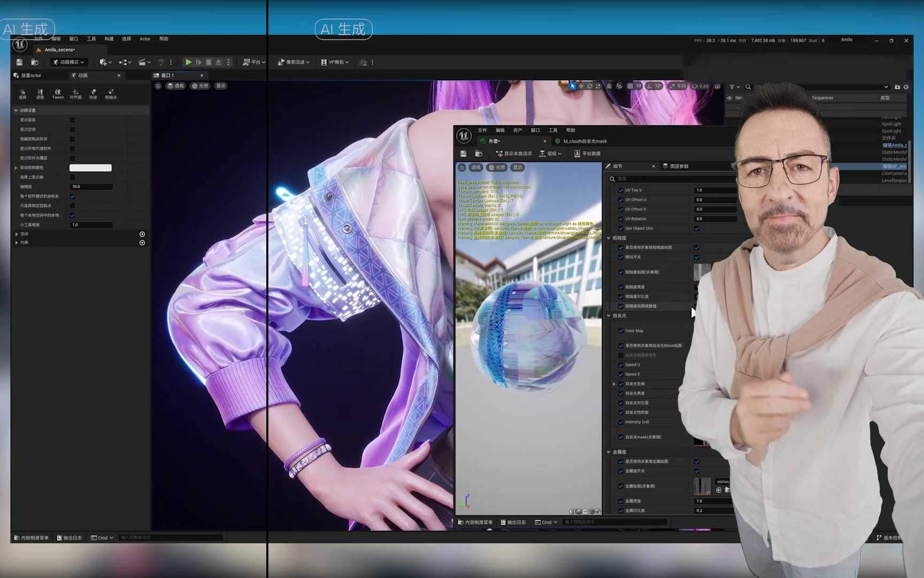
Task: Uncheck the Color Map override checkbox
Action: point(621,331)
